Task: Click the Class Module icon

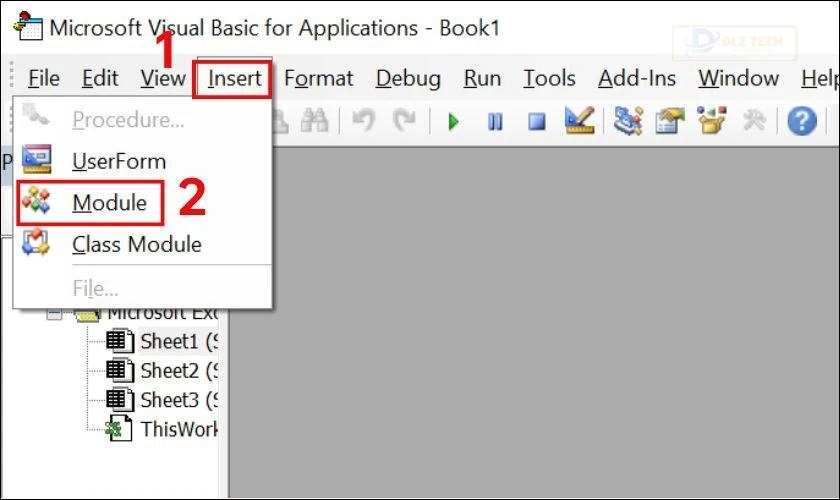Action: click(x=36, y=242)
